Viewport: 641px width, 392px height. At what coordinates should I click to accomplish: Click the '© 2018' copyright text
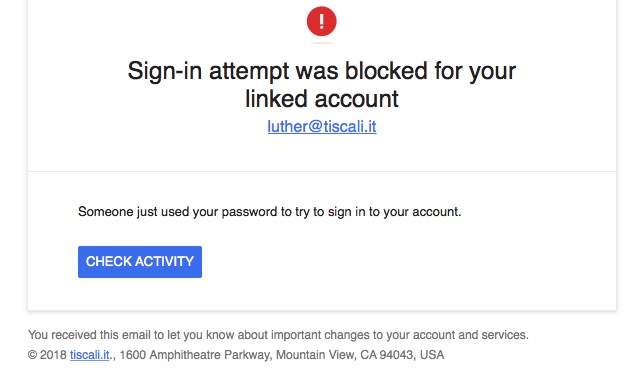coord(47,355)
